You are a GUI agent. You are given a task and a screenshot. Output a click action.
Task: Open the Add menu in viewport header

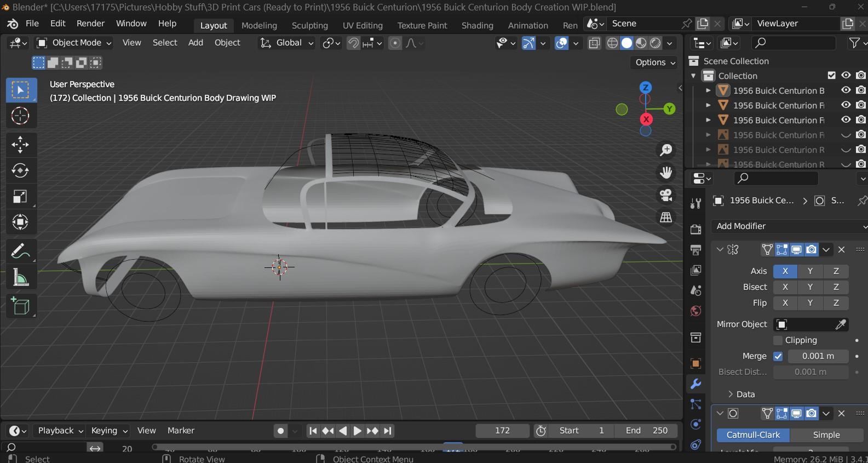pos(196,43)
